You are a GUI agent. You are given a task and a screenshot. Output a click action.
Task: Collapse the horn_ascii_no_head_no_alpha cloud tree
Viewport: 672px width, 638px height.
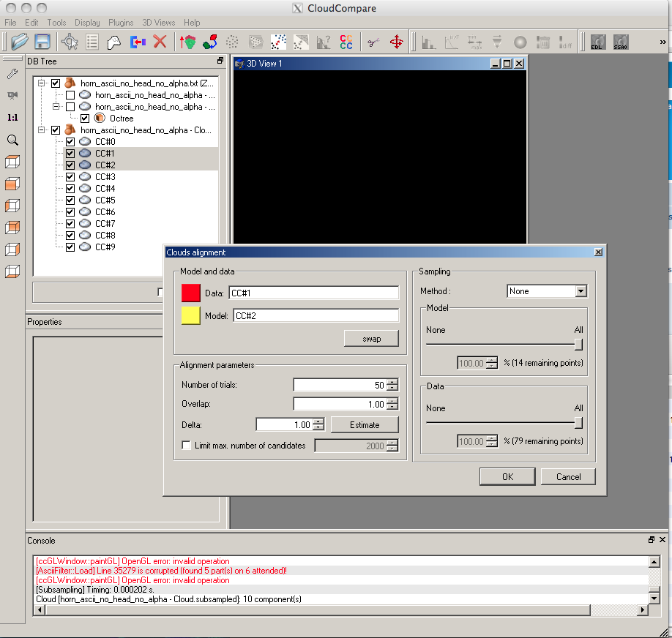pyautogui.click(x=42, y=130)
